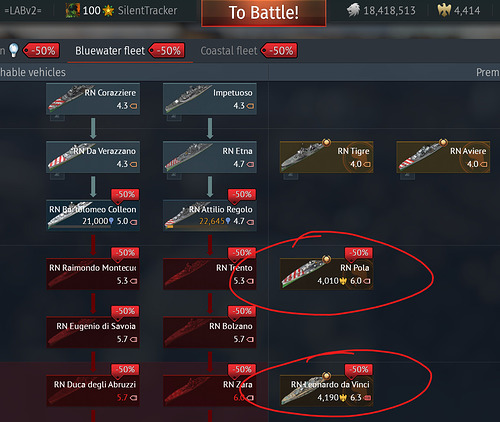Select locked RN Eugenio di Savoia card
This screenshot has width=500, height=422.
click(x=93, y=332)
